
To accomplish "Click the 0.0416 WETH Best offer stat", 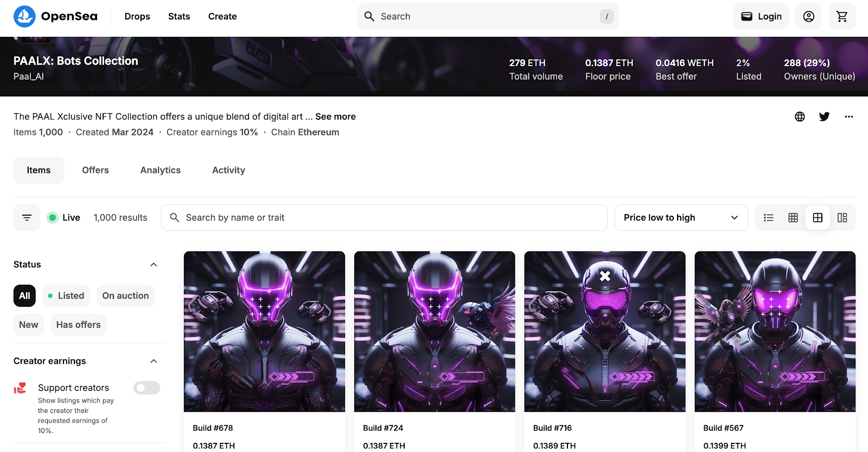I will pyautogui.click(x=685, y=69).
